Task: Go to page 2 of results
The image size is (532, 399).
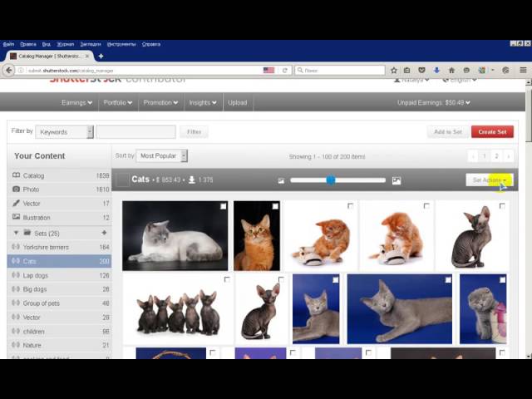Action: pyautogui.click(x=496, y=156)
